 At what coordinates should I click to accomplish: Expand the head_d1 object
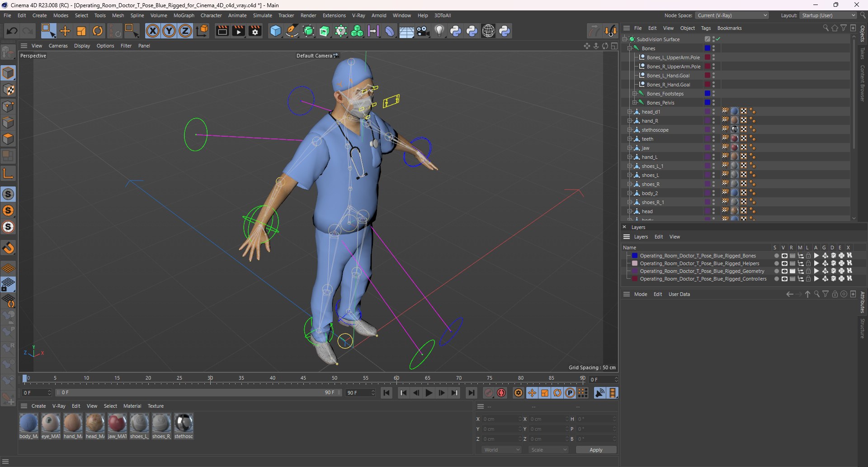[x=629, y=112]
